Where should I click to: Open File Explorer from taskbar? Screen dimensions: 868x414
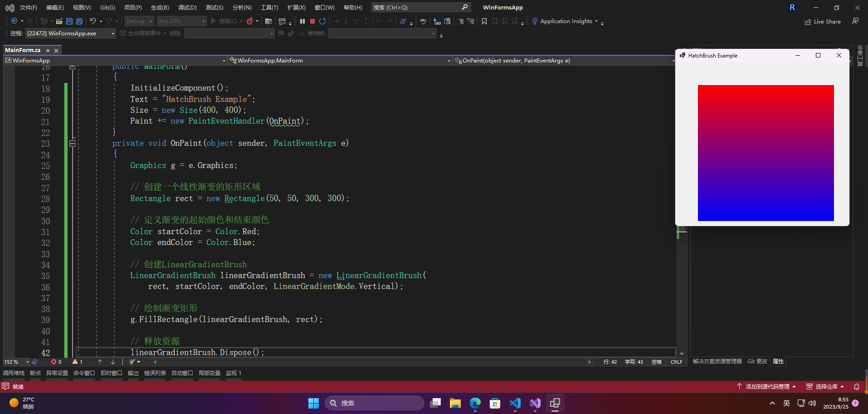(455, 403)
